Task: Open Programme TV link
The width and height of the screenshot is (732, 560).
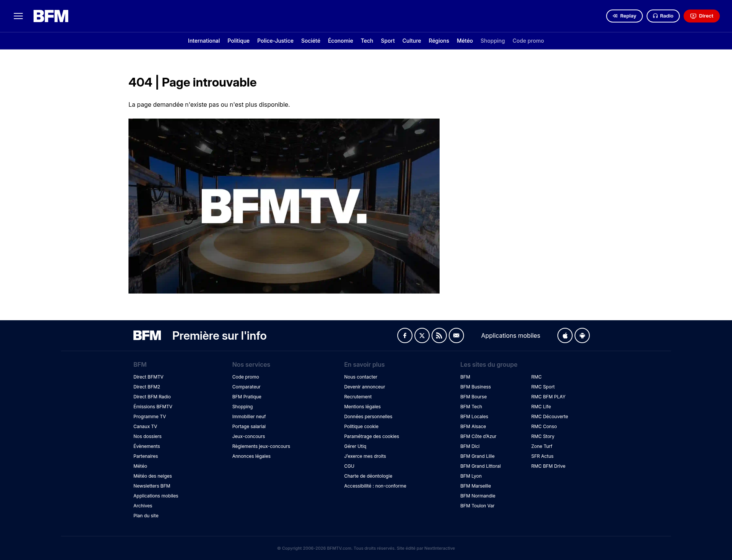Action: (149, 417)
